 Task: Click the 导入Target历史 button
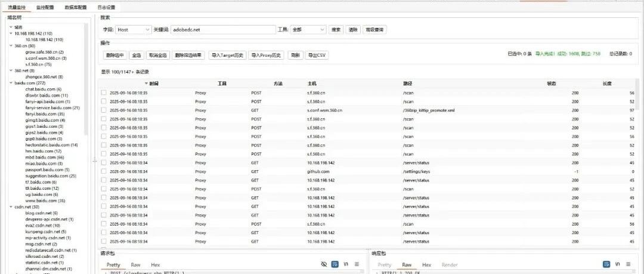pos(227,55)
